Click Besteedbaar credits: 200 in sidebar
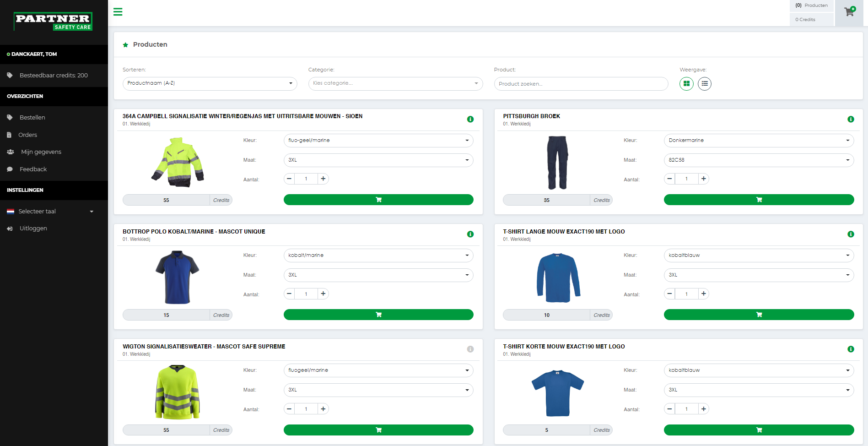The image size is (868, 446). pyautogui.click(x=54, y=76)
